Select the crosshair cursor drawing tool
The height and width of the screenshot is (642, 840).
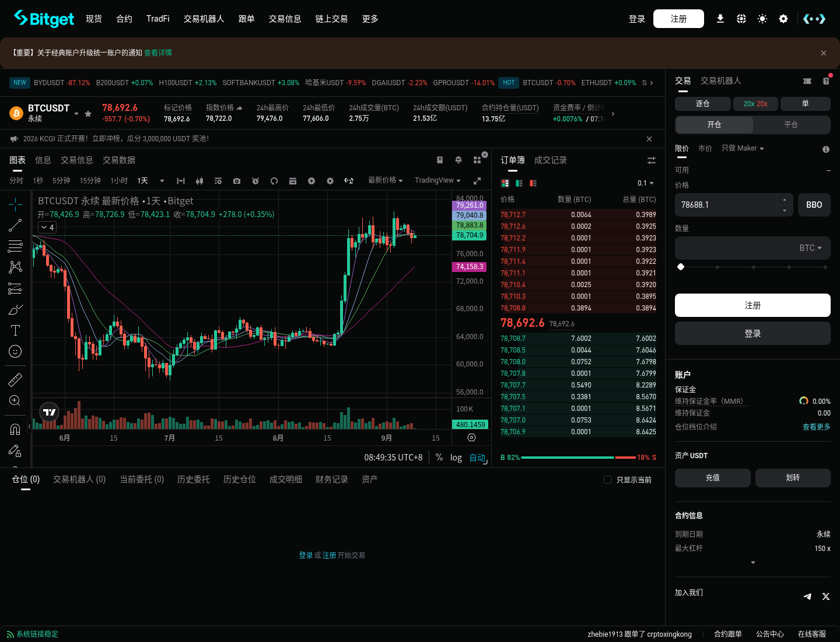15,204
